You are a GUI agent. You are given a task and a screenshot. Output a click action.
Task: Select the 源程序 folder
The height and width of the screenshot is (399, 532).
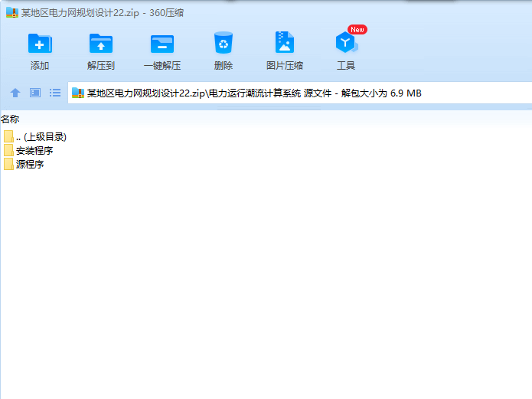pos(24,165)
